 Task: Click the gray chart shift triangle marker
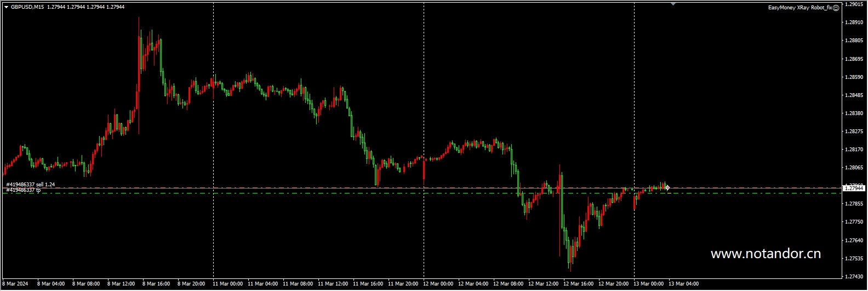673,4
